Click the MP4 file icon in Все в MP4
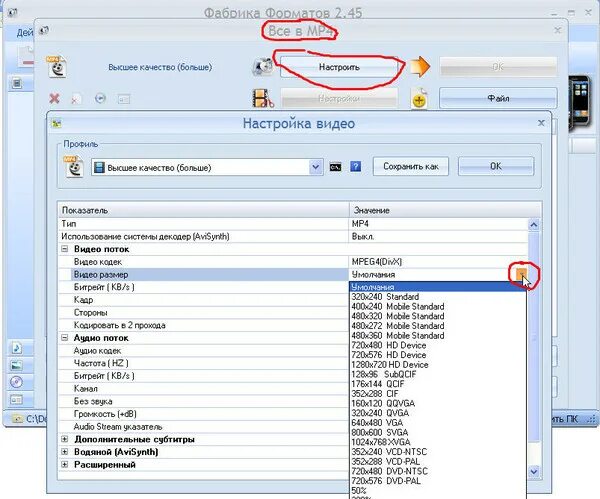Image resolution: width=600 pixels, height=499 pixels. click(x=57, y=67)
